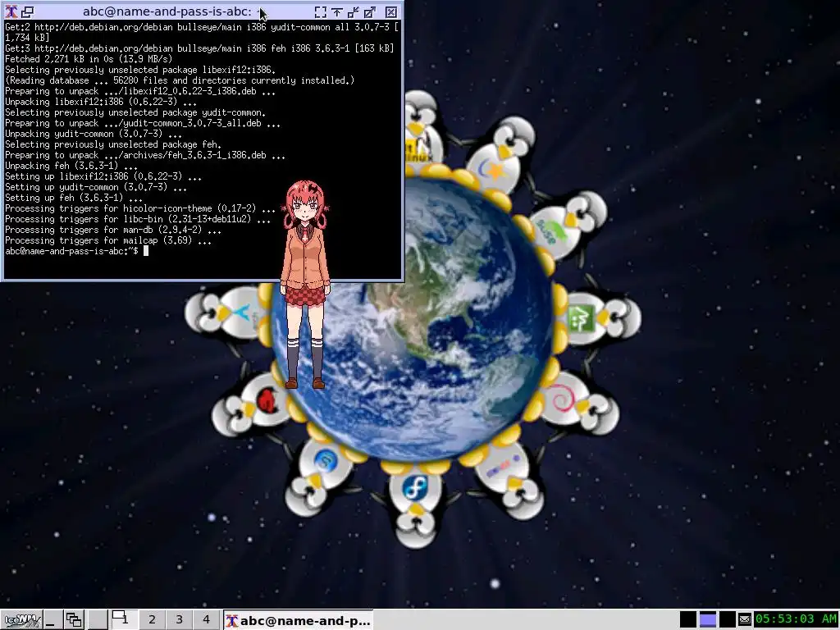This screenshot has height=630, width=840.
Task: Click 'Processing triggers for man-db' line
Action: [113, 230]
